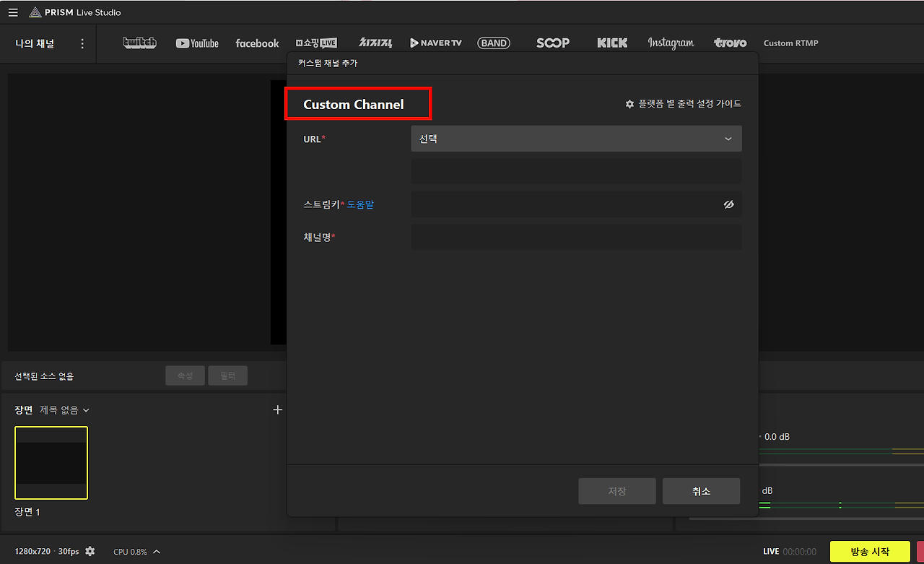The width and height of the screenshot is (924, 564).
Task: Click the 선택된 소스 없음 text
Action: click(44, 376)
